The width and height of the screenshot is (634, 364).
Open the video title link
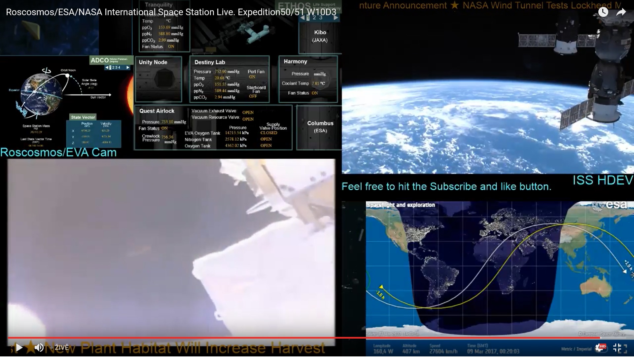[171, 12]
